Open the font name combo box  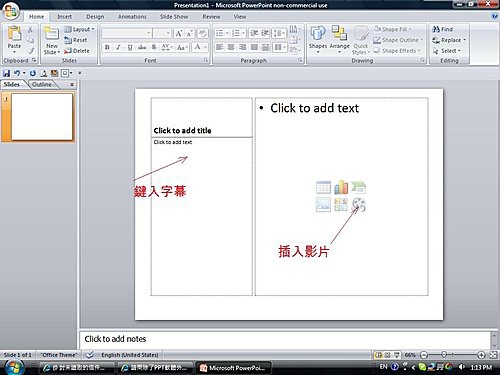pyautogui.click(x=127, y=33)
